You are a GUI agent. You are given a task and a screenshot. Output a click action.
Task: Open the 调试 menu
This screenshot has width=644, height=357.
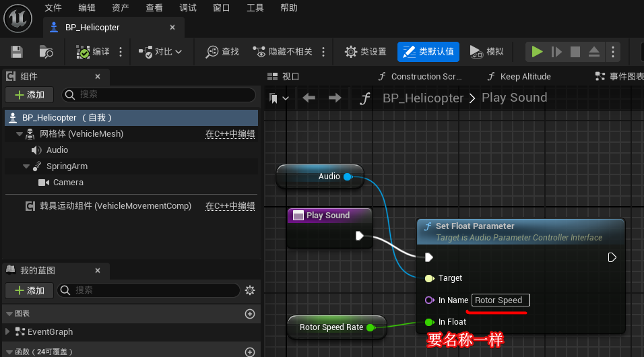(188, 8)
